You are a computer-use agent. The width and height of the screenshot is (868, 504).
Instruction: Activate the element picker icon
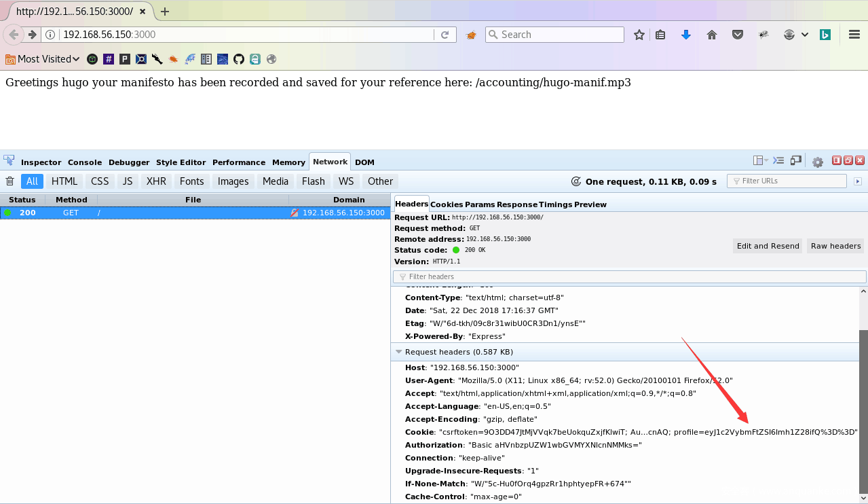coord(9,162)
